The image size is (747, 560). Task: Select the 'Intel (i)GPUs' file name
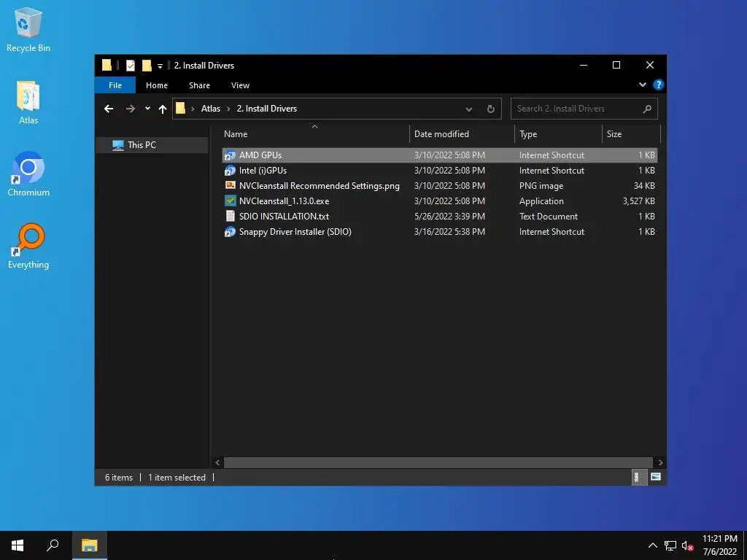coord(263,171)
